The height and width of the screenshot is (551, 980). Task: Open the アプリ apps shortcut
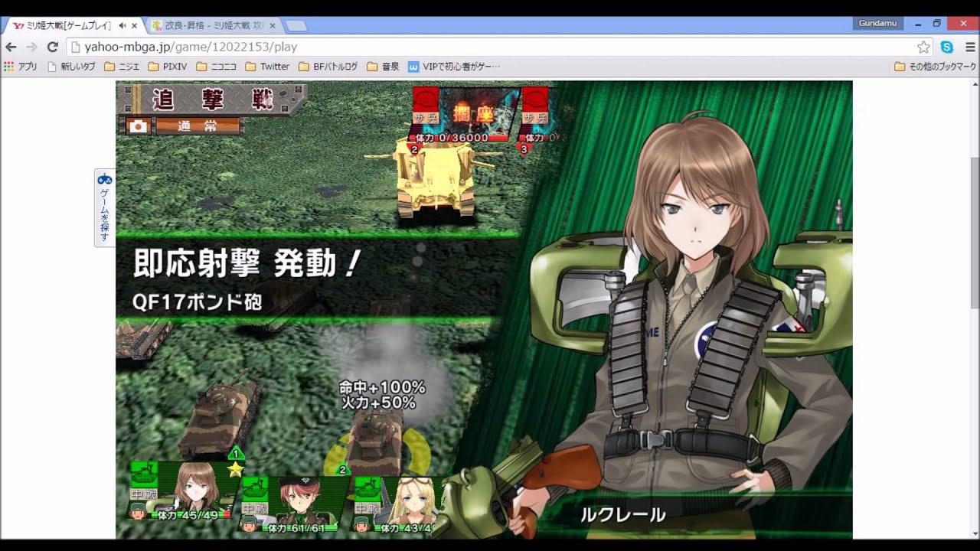coord(21,67)
